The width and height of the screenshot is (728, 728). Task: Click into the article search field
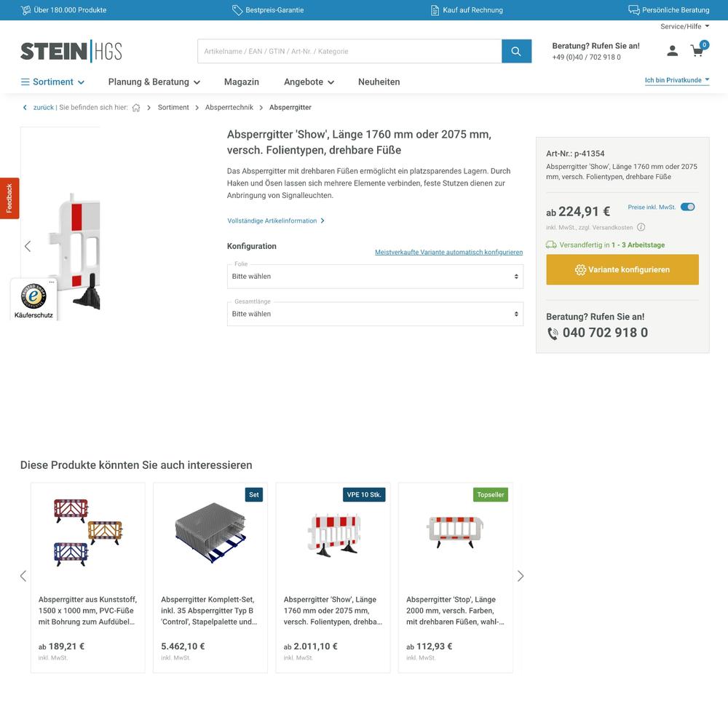[349, 51]
